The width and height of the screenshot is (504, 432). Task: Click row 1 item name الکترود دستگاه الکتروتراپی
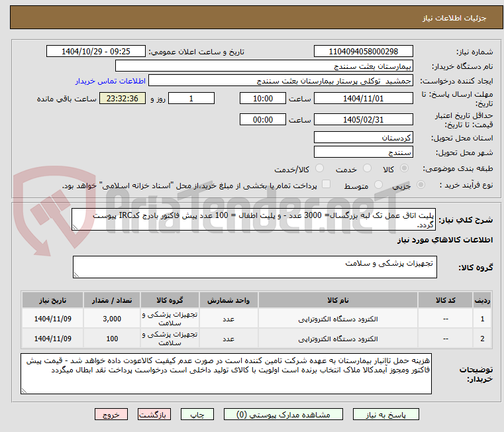[338, 319]
